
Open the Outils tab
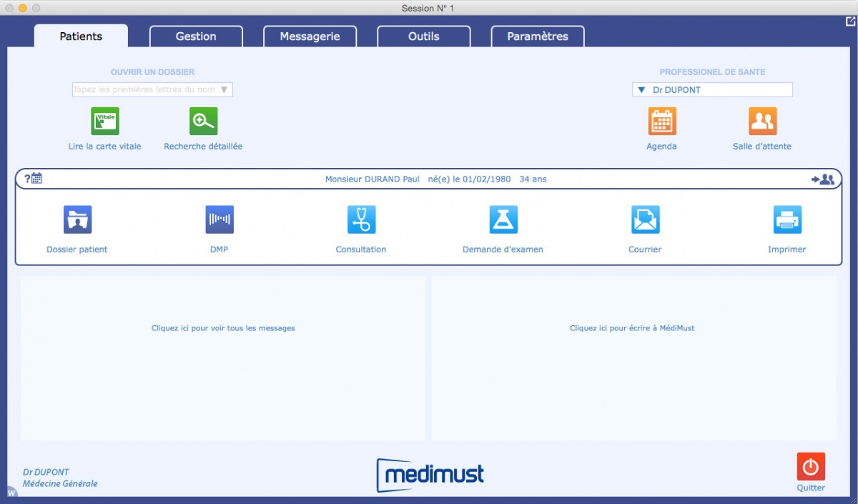pyautogui.click(x=424, y=36)
